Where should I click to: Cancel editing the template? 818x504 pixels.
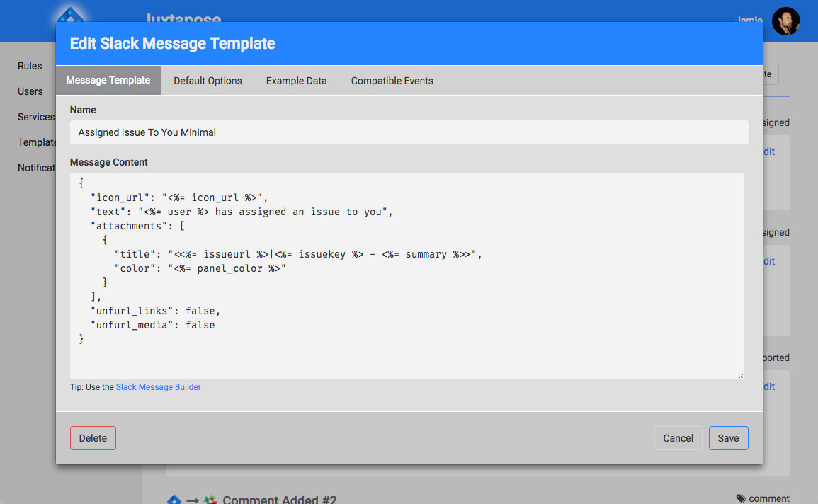[678, 438]
